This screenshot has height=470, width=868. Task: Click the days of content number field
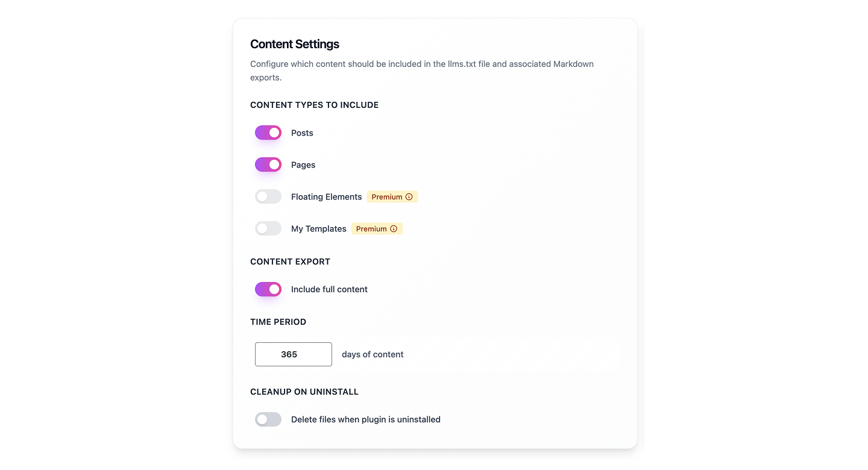[x=294, y=354]
